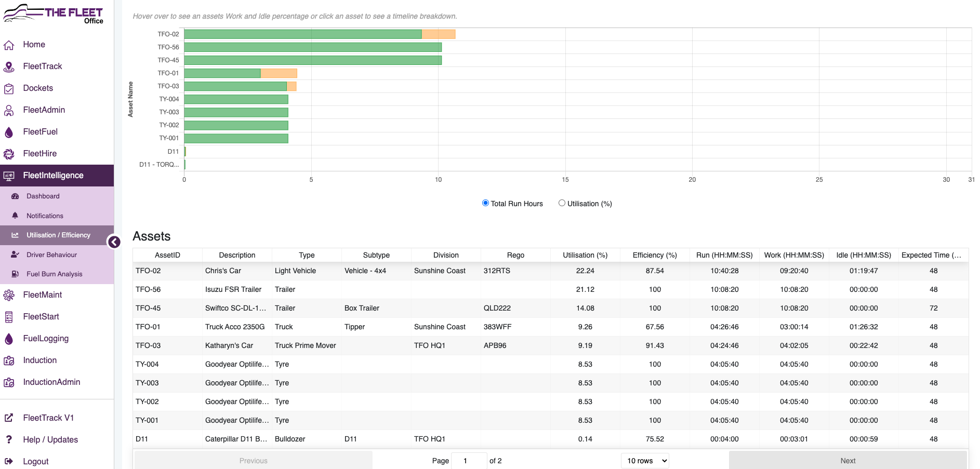Click the Next pagination button
The height and width of the screenshot is (469, 980).
point(847,461)
